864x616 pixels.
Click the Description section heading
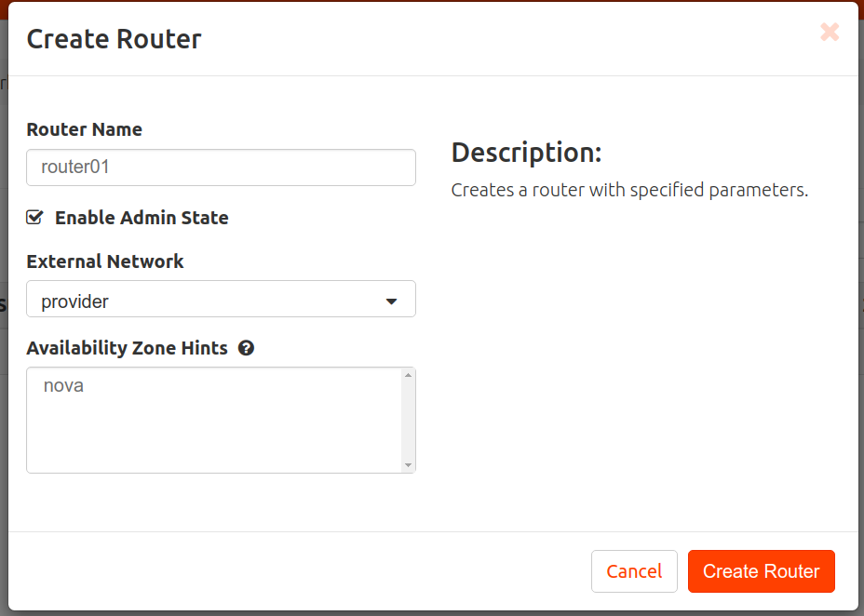pyautogui.click(x=526, y=152)
